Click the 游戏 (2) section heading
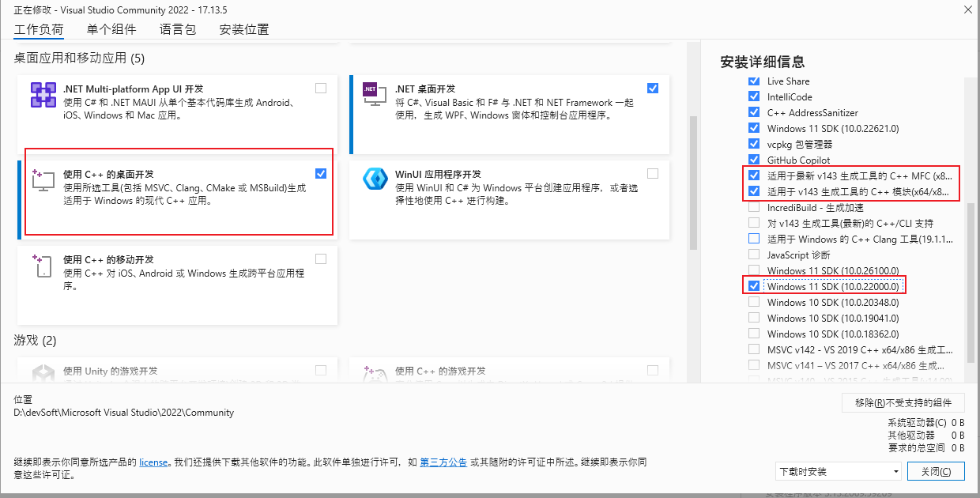This screenshot has height=498, width=980. [35, 341]
